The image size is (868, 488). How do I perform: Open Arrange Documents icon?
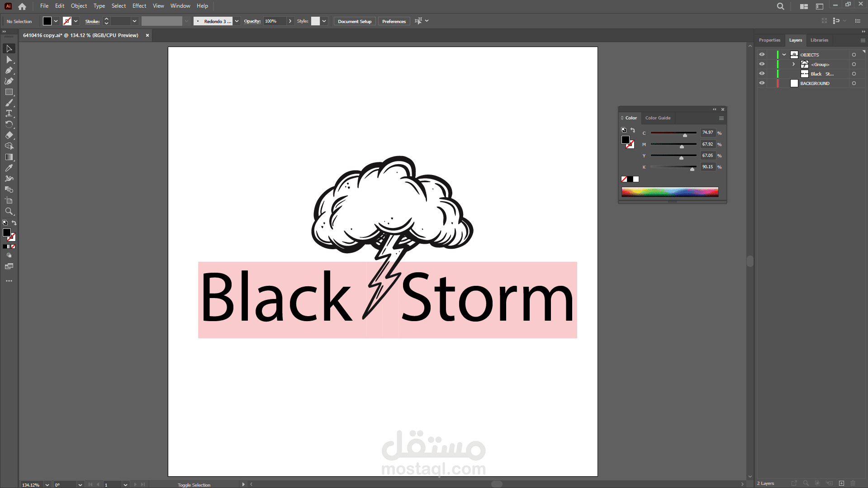pyautogui.click(x=804, y=6)
